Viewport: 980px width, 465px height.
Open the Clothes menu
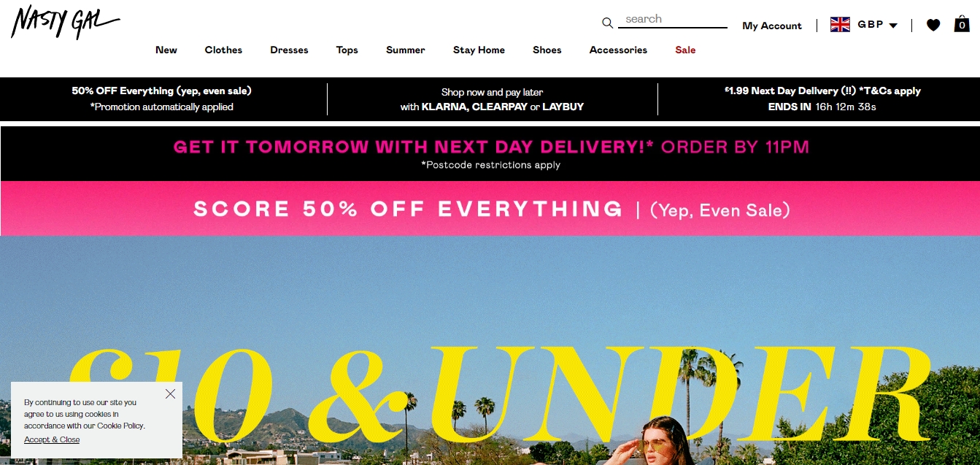coord(223,50)
